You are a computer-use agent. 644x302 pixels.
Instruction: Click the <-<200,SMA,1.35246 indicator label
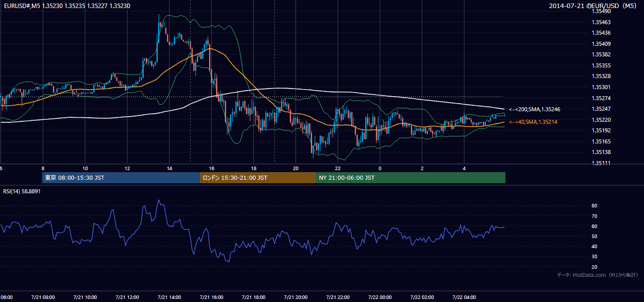535,109
